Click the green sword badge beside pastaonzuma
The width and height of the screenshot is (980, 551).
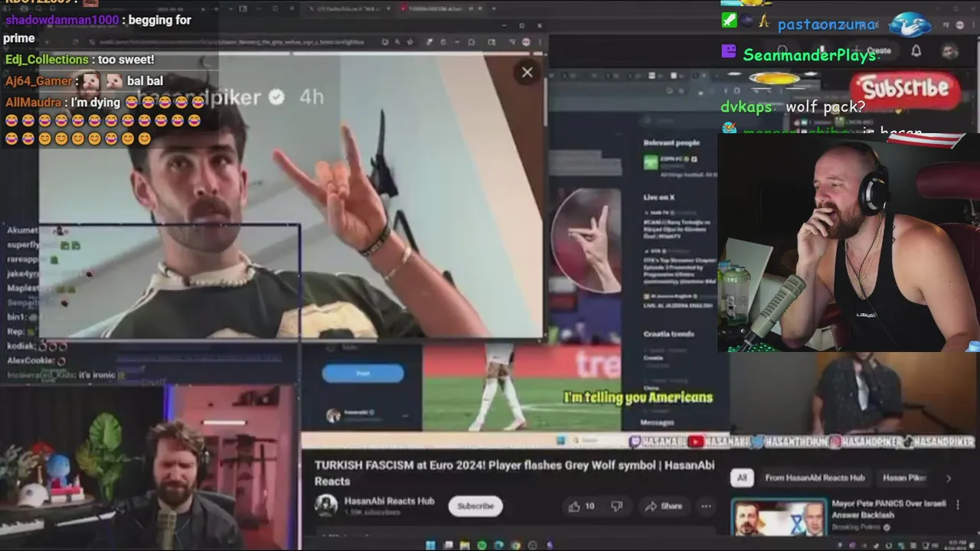coord(729,21)
